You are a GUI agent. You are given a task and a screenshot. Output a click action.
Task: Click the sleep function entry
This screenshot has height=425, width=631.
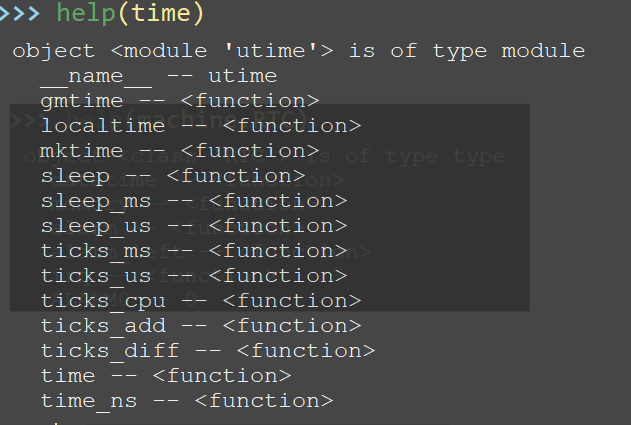pyautogui.click(x=173, y=176)
